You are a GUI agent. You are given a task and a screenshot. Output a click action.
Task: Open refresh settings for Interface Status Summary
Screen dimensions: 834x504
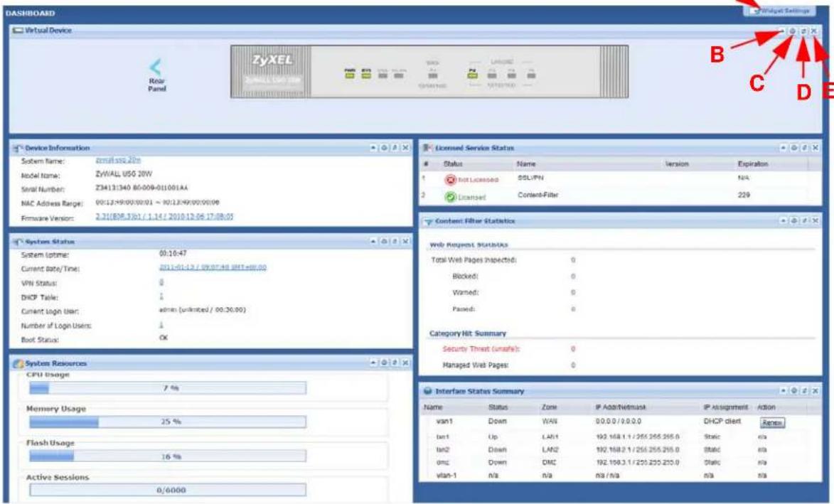[x=793, y=391]
